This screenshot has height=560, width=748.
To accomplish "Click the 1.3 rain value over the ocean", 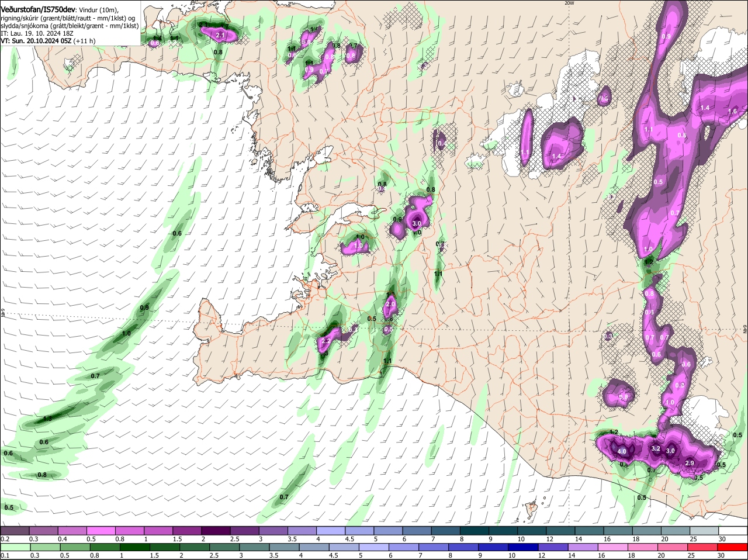I will tap(47, 419).
